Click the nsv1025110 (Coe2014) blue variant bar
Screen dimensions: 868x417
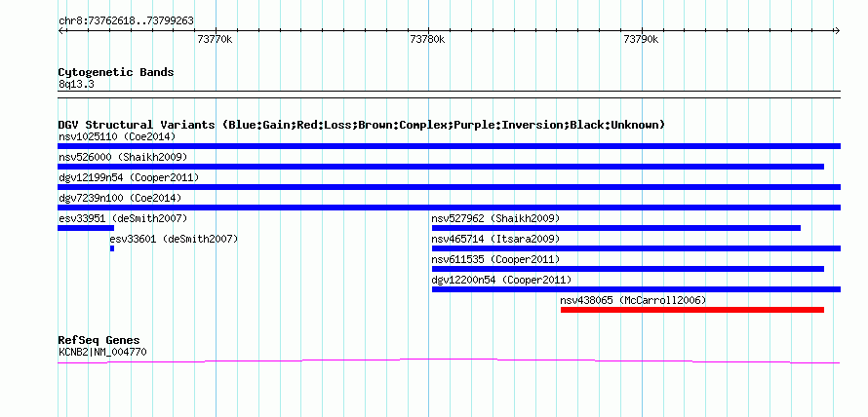click(x=449, y=146)
